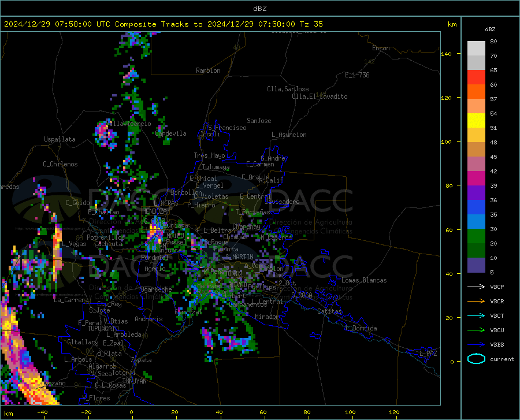Select the dark green 10-20 dBZ swatch
This screenshot has height=420, width=520.
click(476, 251)
